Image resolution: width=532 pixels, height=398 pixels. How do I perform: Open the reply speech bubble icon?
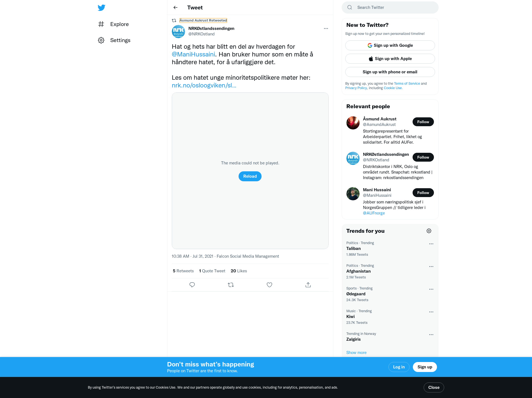coord(192,285)
